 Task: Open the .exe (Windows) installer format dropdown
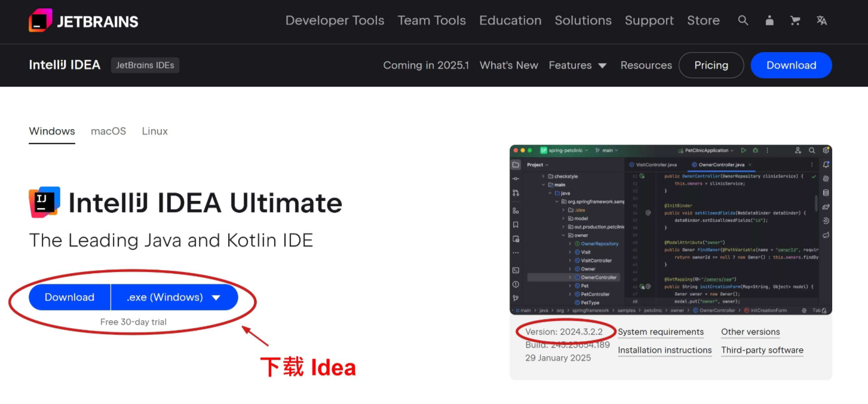(x=174, y=297)
